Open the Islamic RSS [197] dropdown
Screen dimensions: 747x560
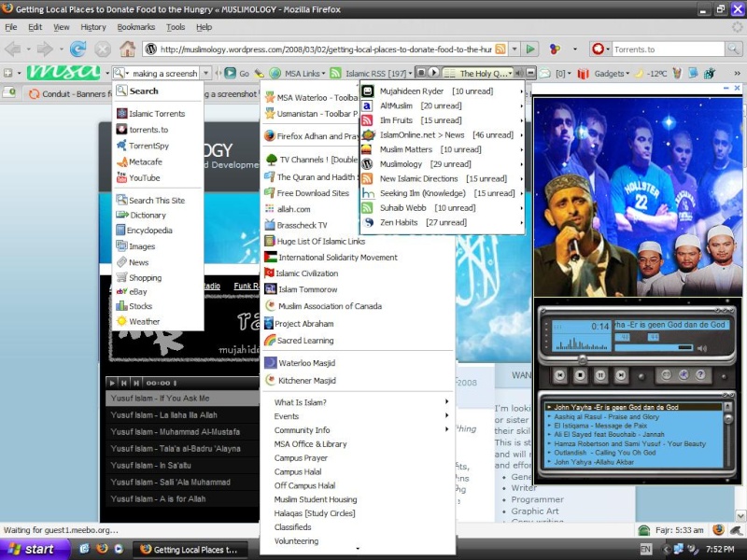point(372,74)
